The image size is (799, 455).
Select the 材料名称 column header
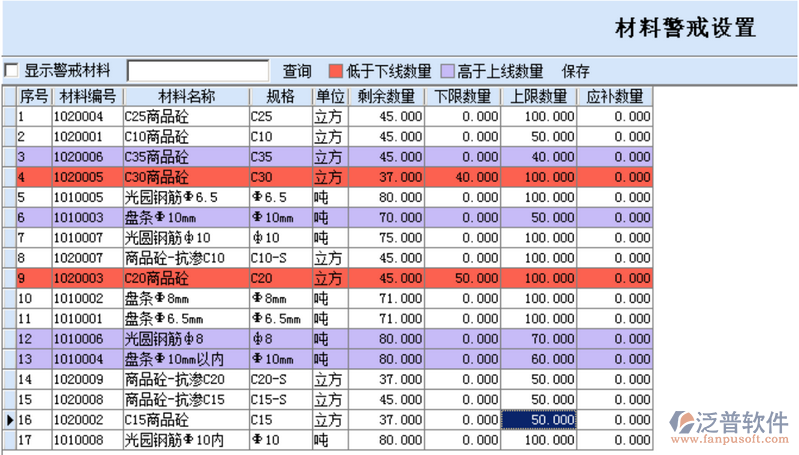pyautogui.click(x=187, y=96)
